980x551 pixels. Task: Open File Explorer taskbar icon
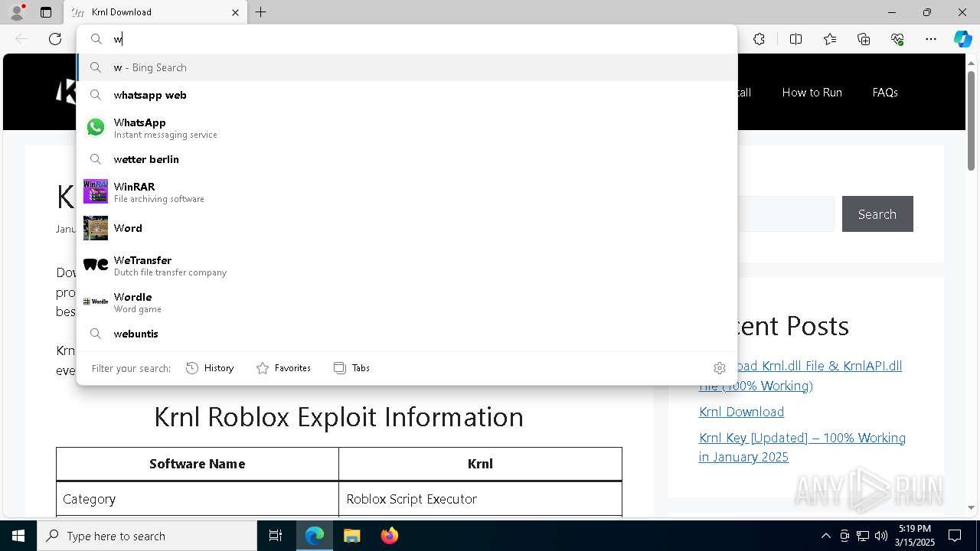(351, 536)
